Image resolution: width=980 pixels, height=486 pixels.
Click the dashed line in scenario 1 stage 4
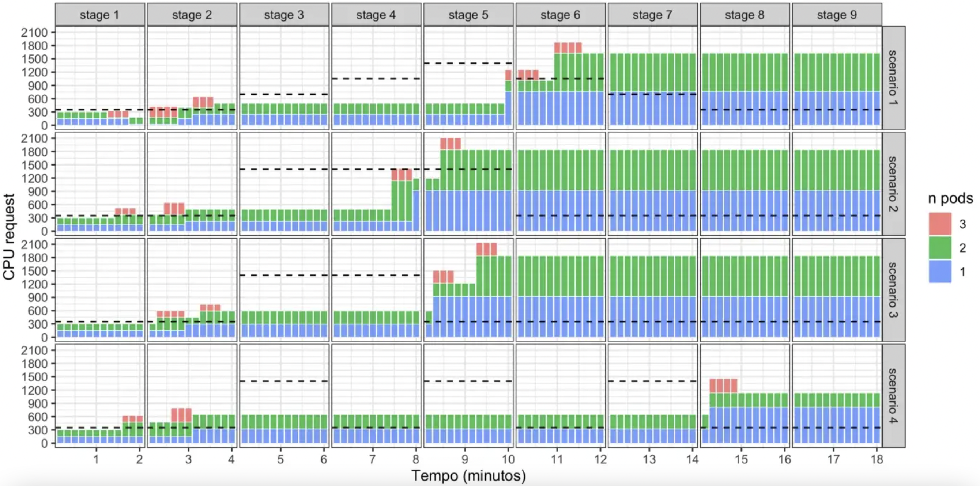376,79
